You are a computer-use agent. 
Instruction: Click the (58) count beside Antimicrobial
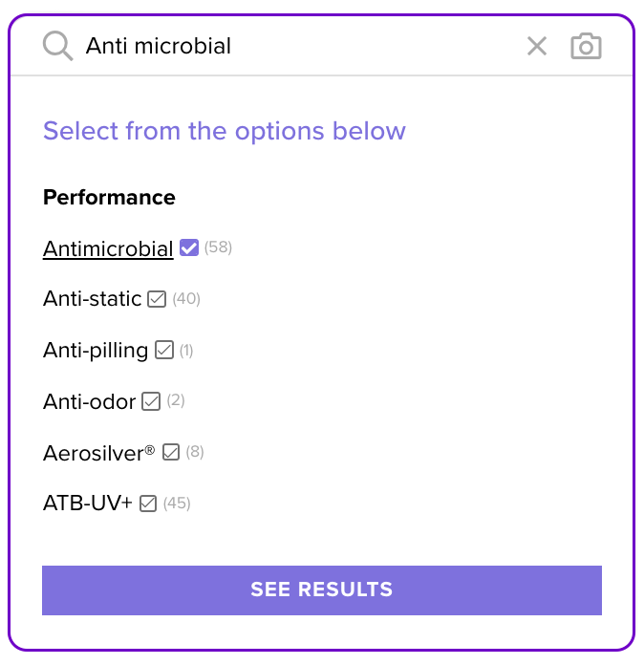pyautogui.click(x=218, y=248)
